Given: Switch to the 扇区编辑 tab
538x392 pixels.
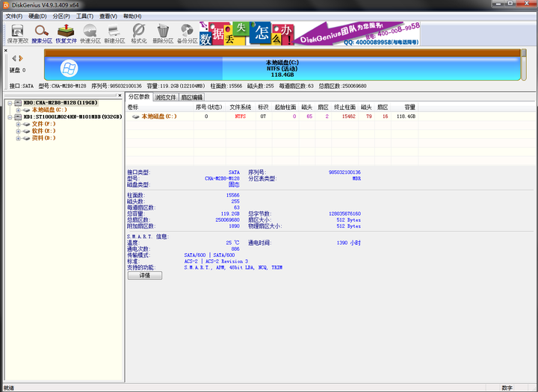Looking at the screenshot, I should (191, 97).
